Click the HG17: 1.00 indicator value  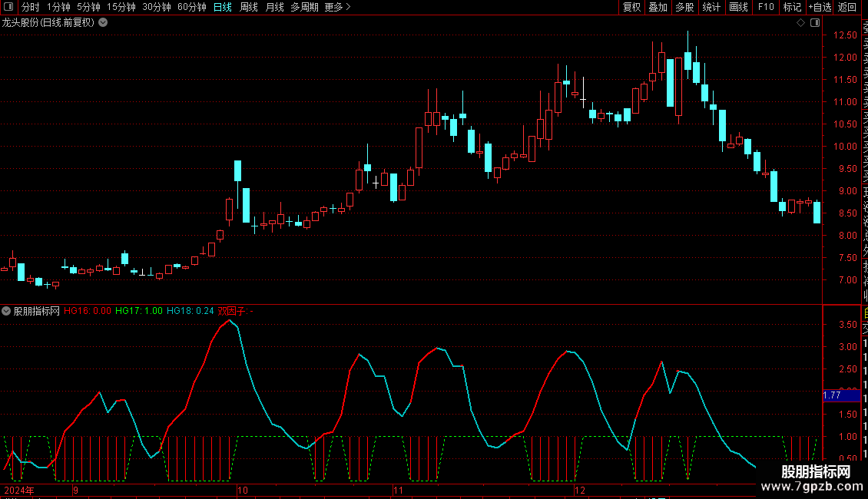coord(139,311)
